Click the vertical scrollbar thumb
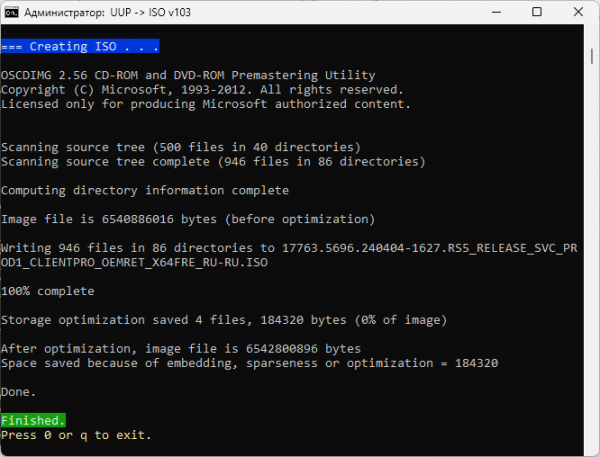The width and height of the screenshot is (600, 457). click(592, 57)
